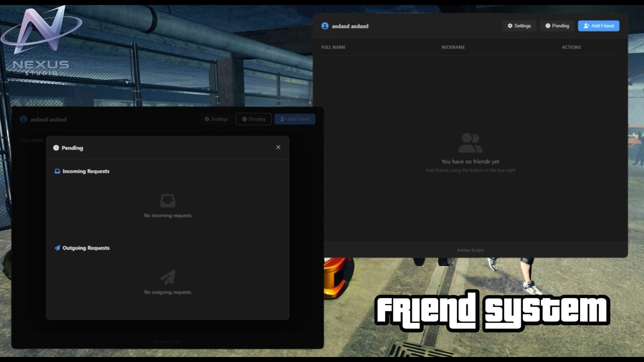The height and width of the screenshot is (362, 644).
Task: Click the FULL NAME column header in right window
Action: click(334, 47)
